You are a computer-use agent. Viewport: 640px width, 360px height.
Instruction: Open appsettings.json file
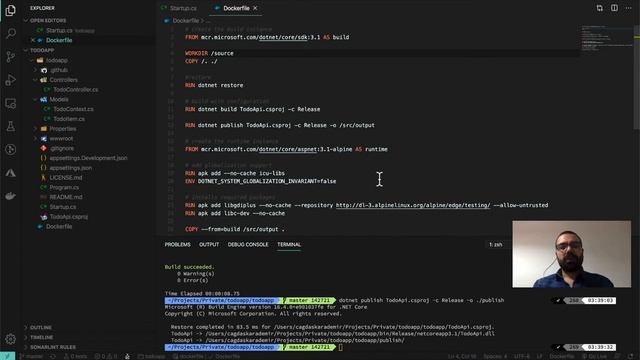70,168
